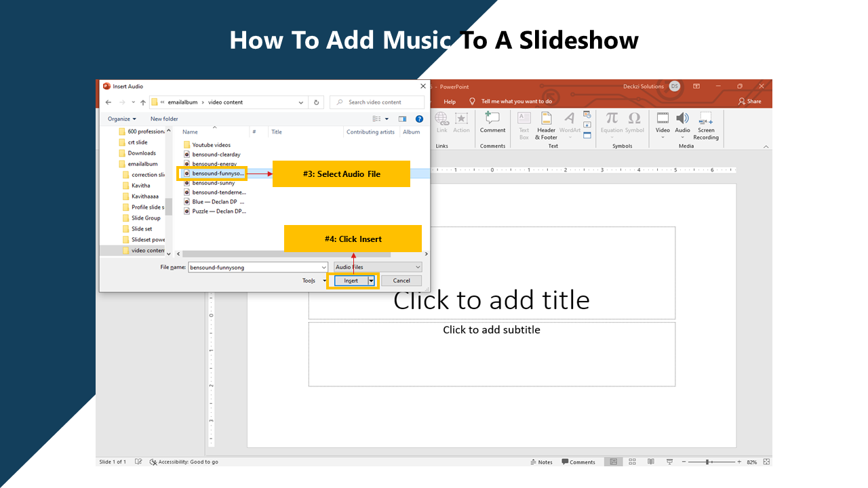Collapse the ribbon with the chevron
This screenshot has height=488, width=868.
766,146
